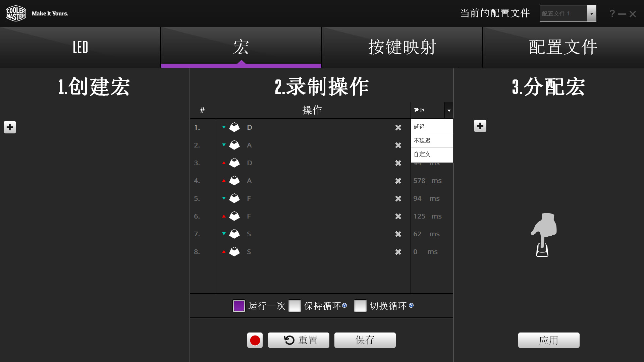Click the help question mark near 保持循环
The image size is (644, 362).
[345, 305]
